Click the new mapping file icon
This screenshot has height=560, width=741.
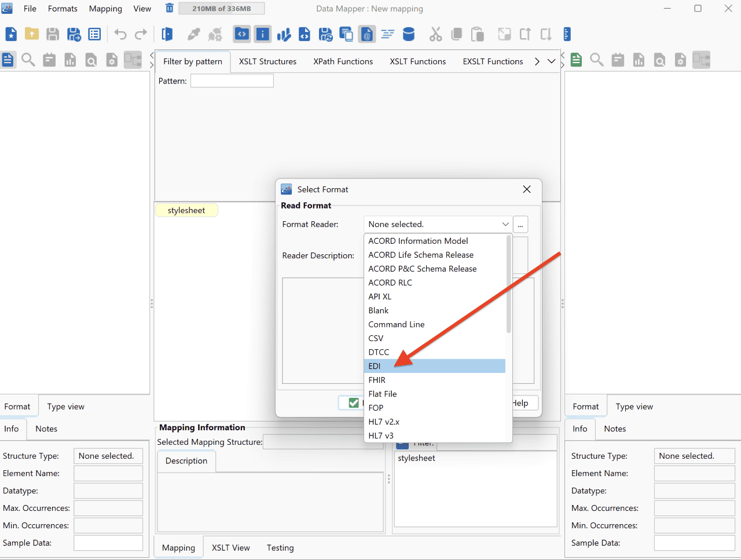11,34
